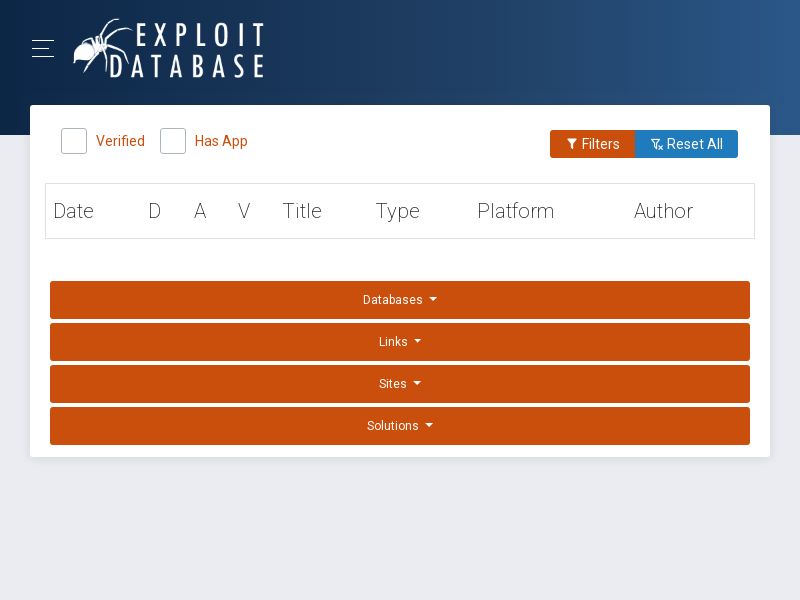Sort by the Title column header
Image resolution: width=800 pixels, height=600 pixels.
point(302,211)
